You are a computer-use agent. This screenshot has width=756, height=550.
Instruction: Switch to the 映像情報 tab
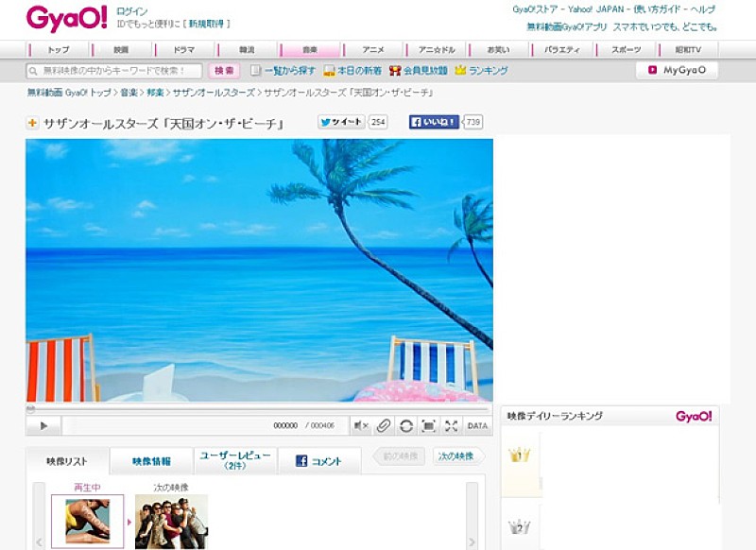151,461
